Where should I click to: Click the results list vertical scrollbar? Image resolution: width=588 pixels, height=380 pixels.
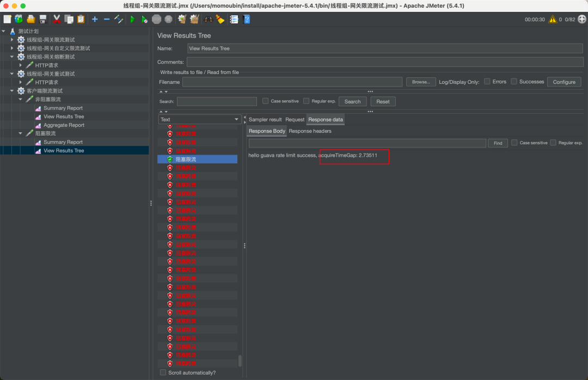tap(240, 361)
